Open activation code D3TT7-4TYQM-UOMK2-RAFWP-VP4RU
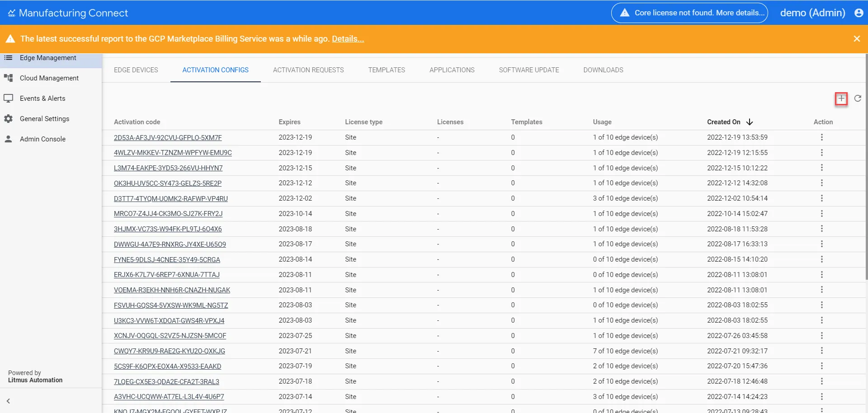This screenshot has width=868, height=413. click(171, 198)
